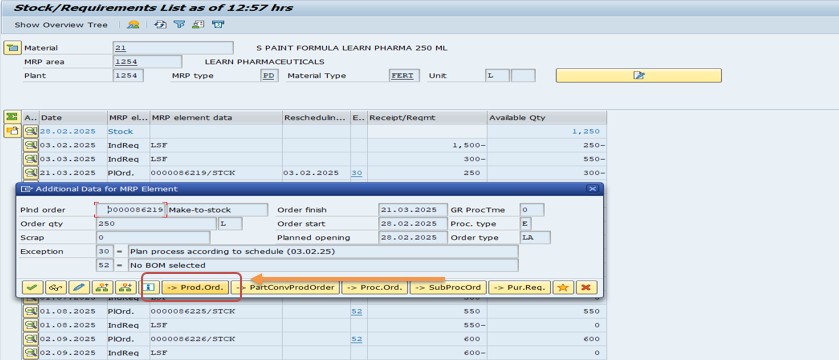
Task: Click the Date column header
Action: [x=73, y=117]
